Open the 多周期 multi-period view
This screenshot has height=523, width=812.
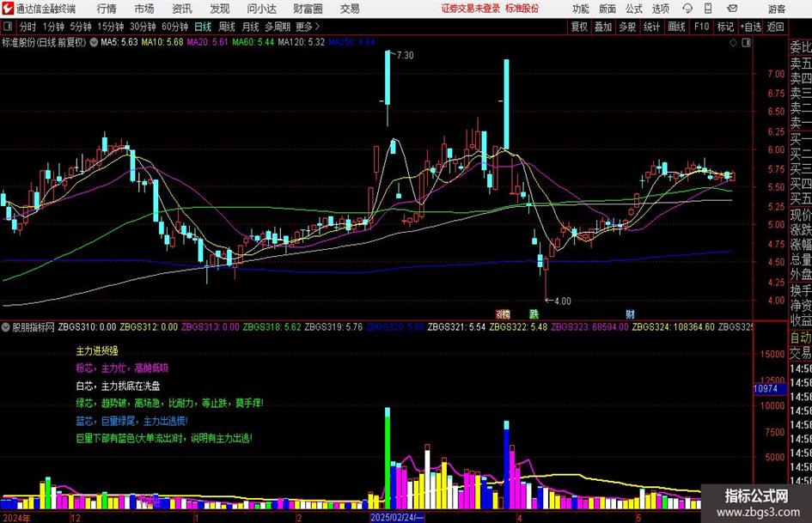[x=278, y=27]
